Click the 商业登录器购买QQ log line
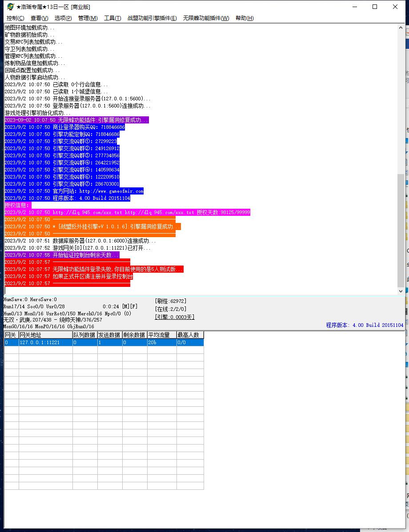The height and width of the screenshot is (532, 409). point(64,127)
